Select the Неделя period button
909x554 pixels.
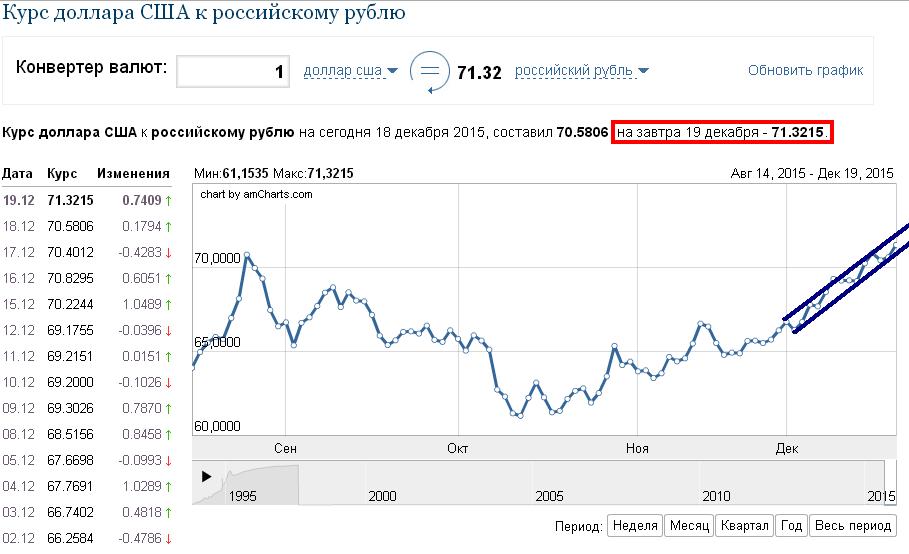pos(635,526)
